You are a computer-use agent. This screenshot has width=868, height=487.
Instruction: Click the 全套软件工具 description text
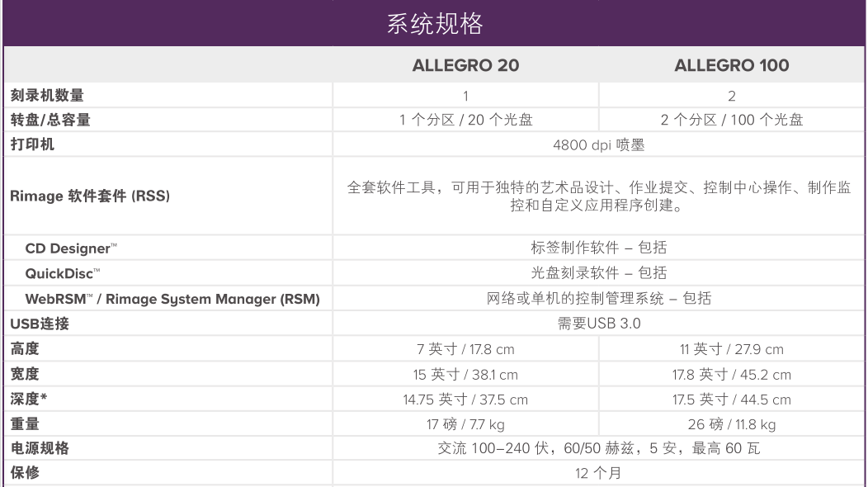click(x=598, y=196)
